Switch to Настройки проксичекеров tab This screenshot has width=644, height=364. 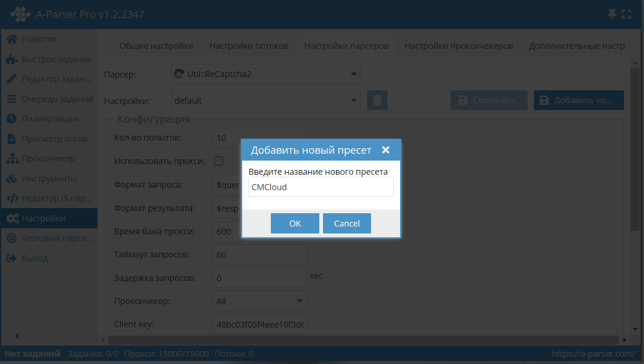(459, 46)
